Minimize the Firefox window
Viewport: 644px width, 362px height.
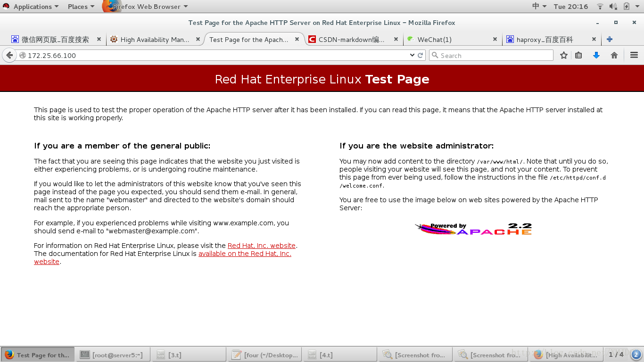pyautogui.click(x=598, y=23)
